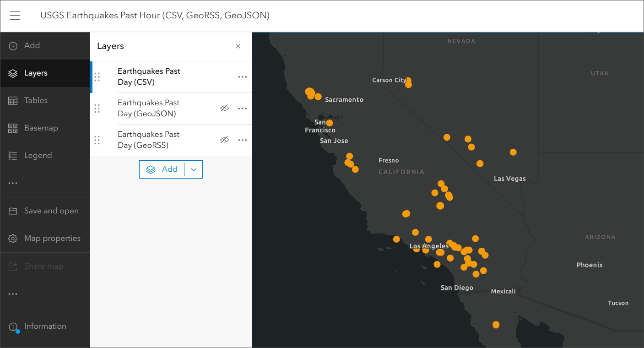Screen dimensions: 644x348
Task: Click the blue Add layer button
Action: pos(162,169)
